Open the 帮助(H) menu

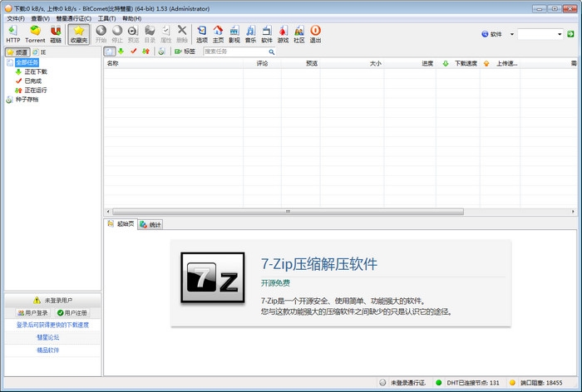[131, 18]
